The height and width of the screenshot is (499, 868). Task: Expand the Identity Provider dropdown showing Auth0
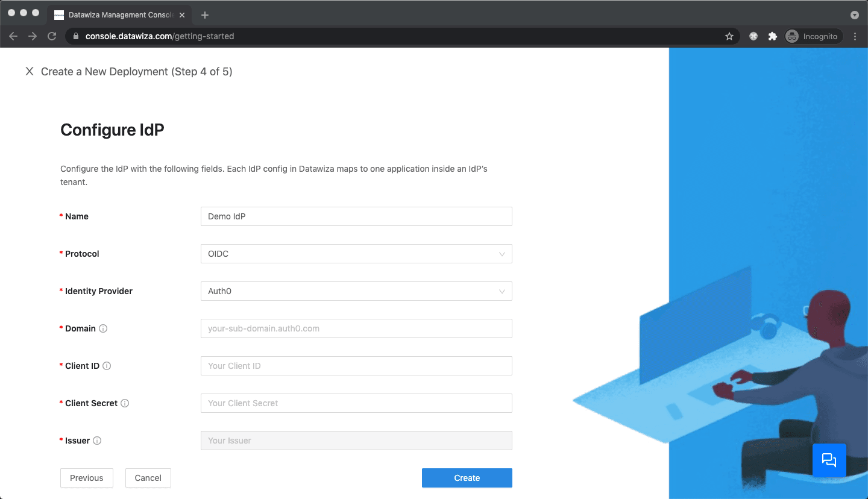coord(356,291)
